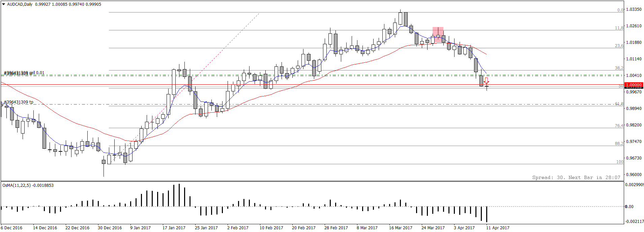Click the OsMA scale 0.00 value
Screen dimensions: 644x232
629,206
